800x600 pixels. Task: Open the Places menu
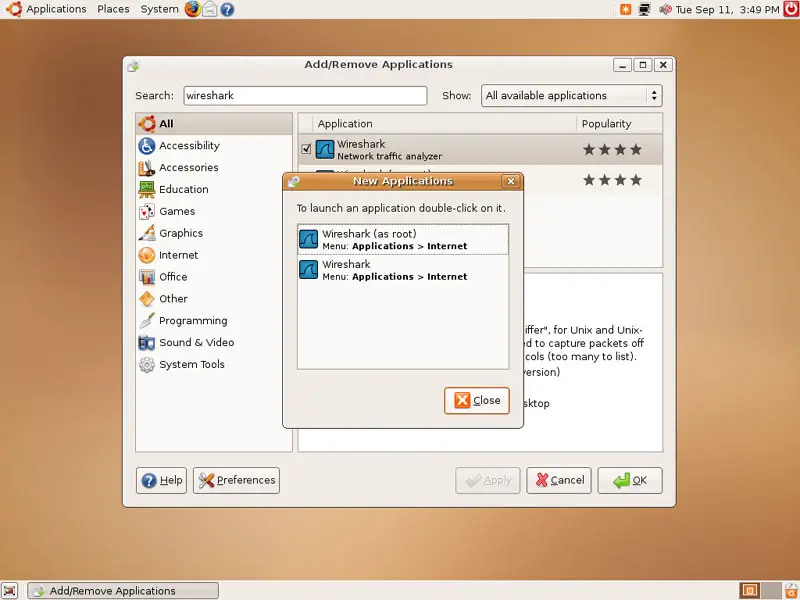[x=113, y=9]
